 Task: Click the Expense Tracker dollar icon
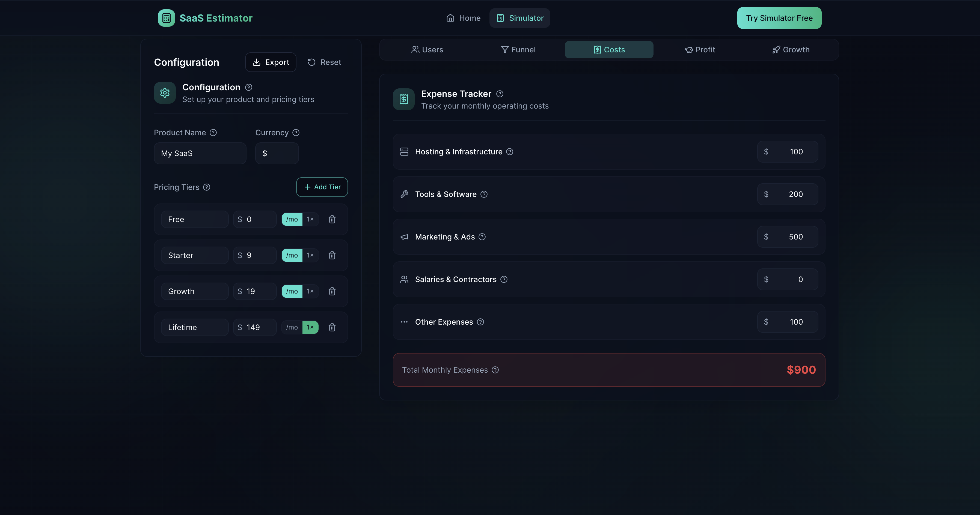[x=403, y=99]
